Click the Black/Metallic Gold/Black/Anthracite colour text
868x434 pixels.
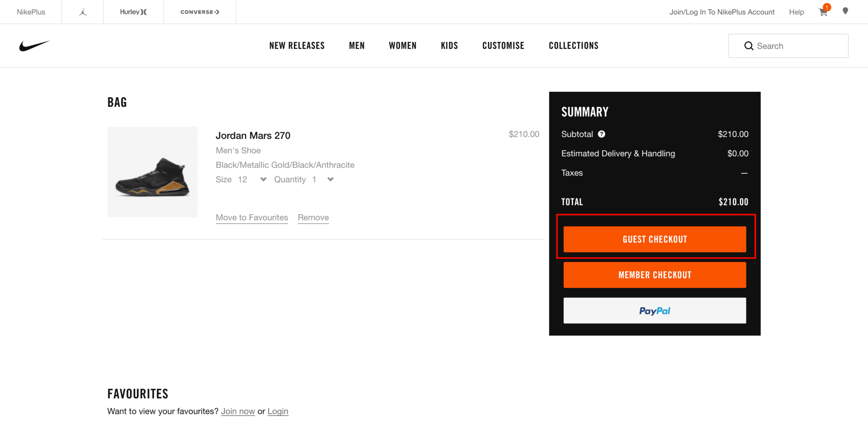point(285,165)
